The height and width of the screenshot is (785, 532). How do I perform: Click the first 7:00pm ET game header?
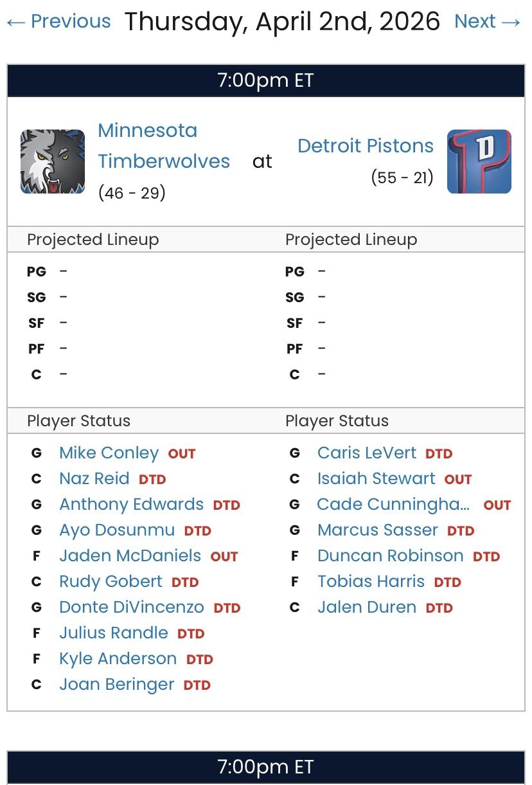click(x=265, y=81)
